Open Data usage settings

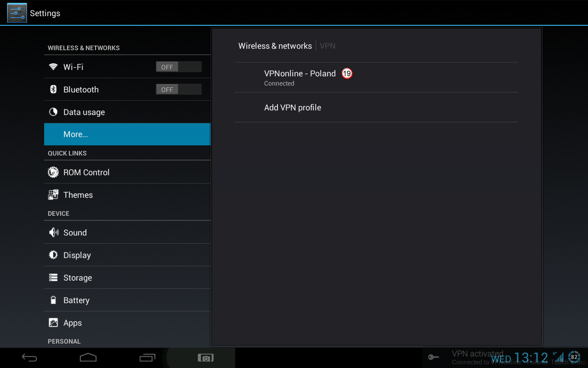click(127, 112)
